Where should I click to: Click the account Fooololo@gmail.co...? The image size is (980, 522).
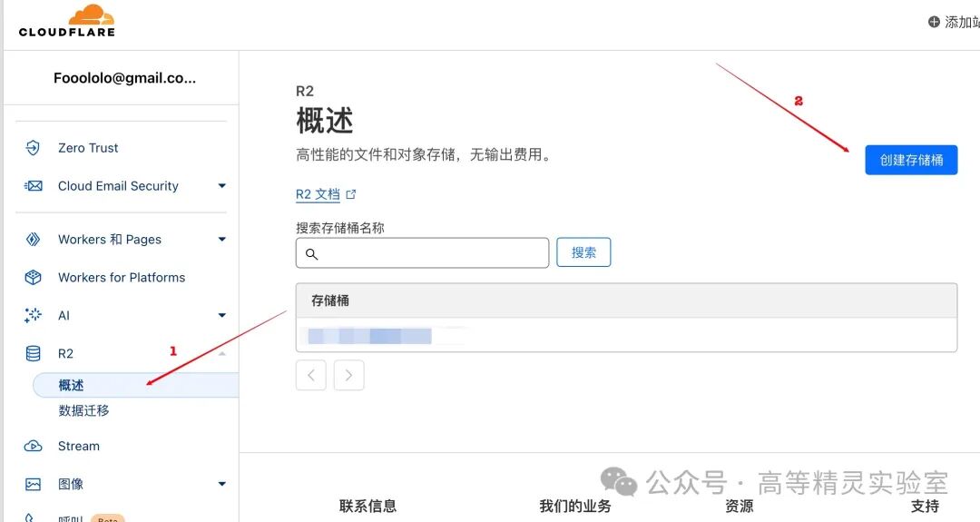pos(124,78)
